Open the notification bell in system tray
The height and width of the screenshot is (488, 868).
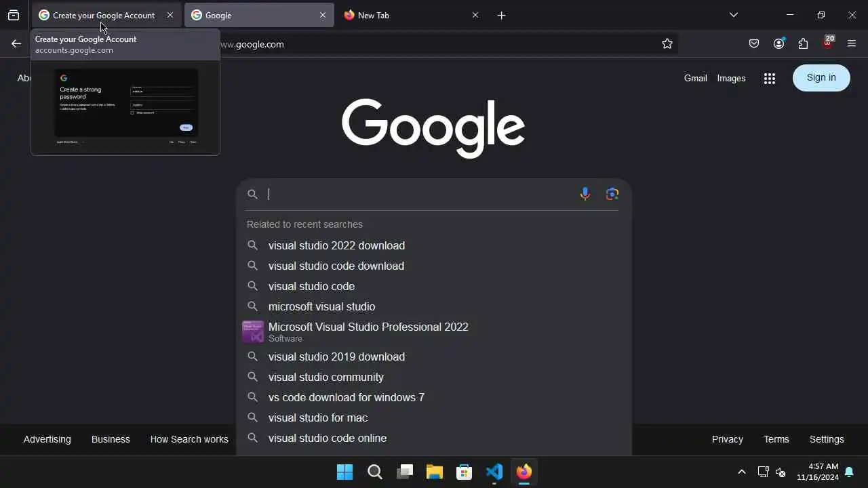point(849,472)
